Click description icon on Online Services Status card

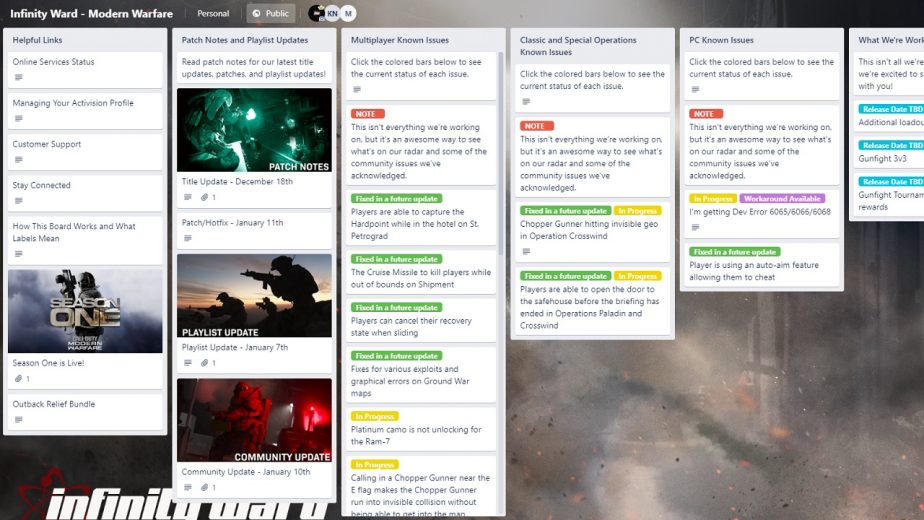click(x=19, y=77)
